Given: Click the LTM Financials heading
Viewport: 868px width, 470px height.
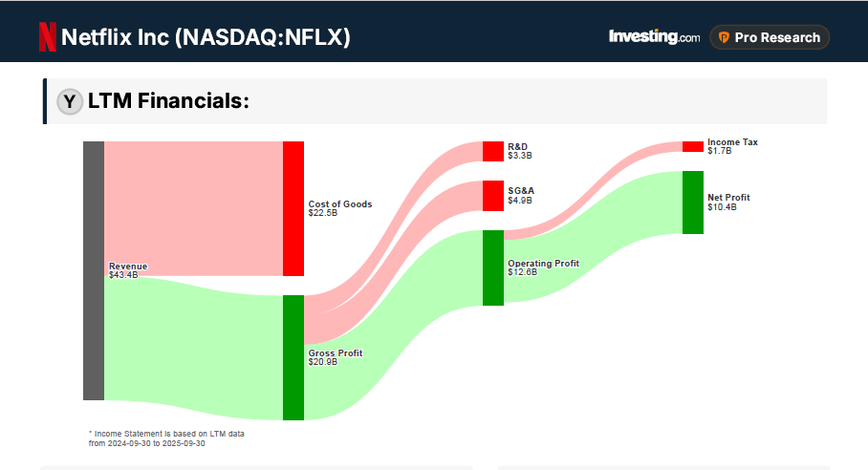Looking at the screenshot, I should [168, 101].
